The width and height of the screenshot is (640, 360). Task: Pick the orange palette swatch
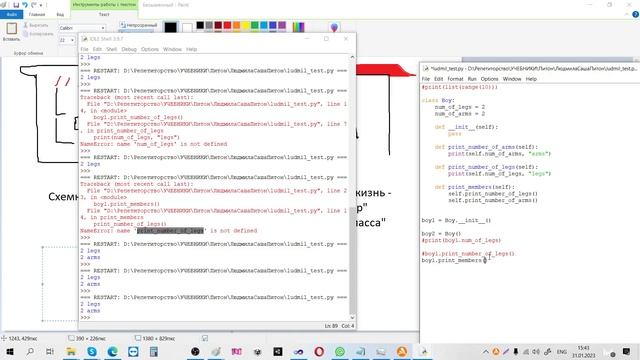(236, 25)
